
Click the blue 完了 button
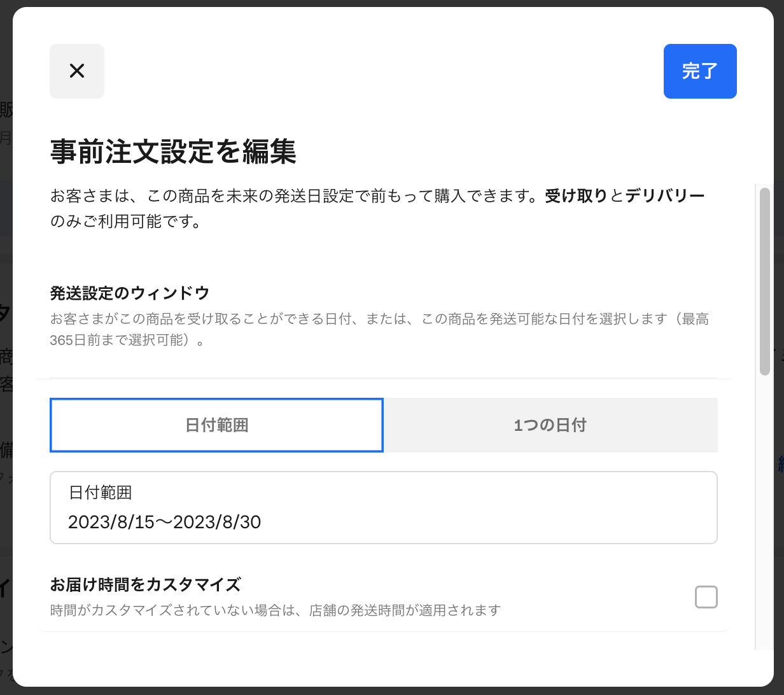(x=700, y=71)
